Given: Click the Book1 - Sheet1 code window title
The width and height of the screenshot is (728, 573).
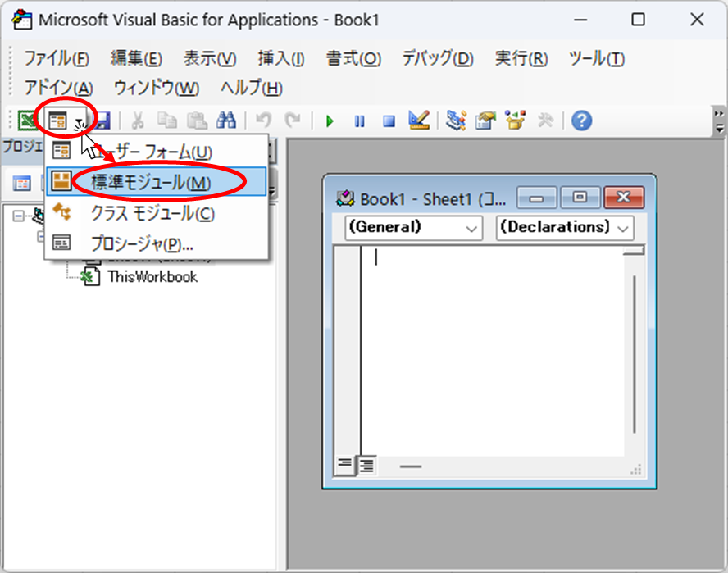Looking at the screenshot, I should point(433,200).
